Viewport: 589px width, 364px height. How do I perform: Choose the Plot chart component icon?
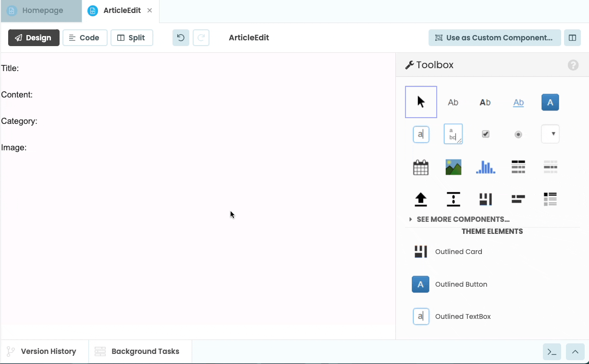coord(485,167)
